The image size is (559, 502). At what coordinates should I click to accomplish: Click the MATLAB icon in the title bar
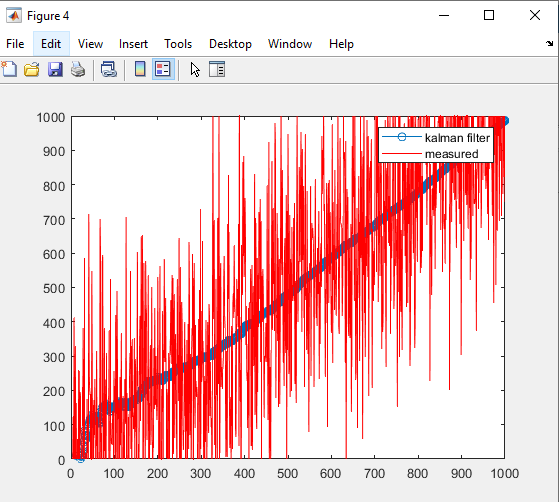(x=14, y=15)
